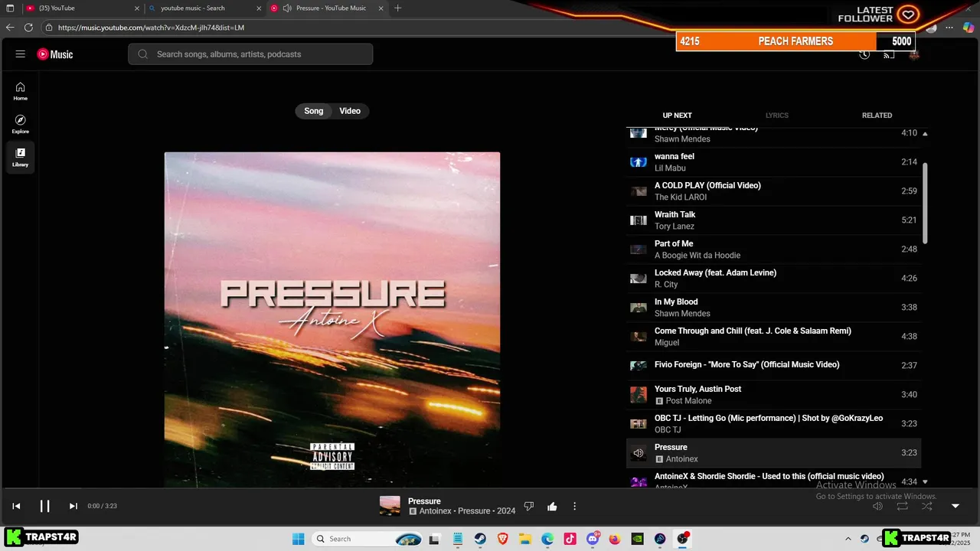The width and height of the screenshot is (980, 551).
Task: Show hidden system tray icons
Action: (848, 539)
